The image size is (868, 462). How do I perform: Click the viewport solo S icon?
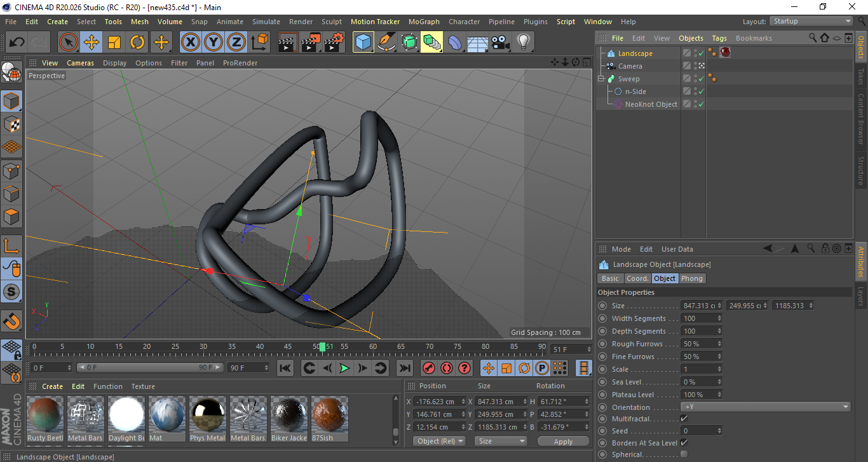[x=11, y=292]
